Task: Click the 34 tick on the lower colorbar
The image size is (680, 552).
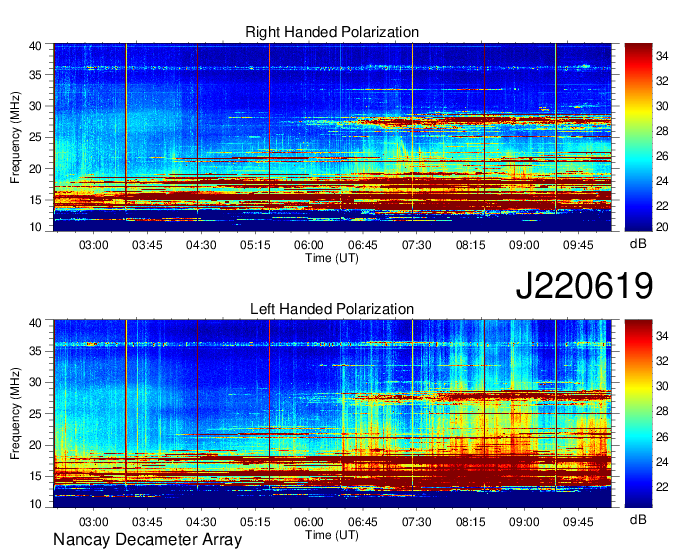Action: pyautogui.click(x=663, y=335)
